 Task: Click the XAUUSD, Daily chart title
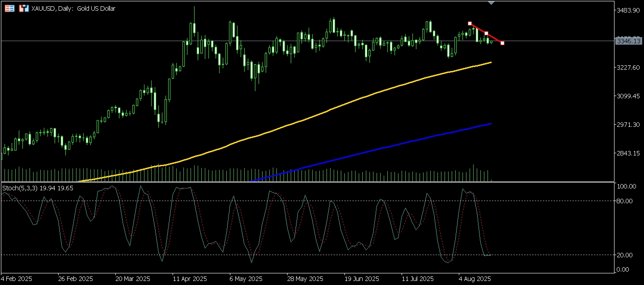(x=73, y=8)
